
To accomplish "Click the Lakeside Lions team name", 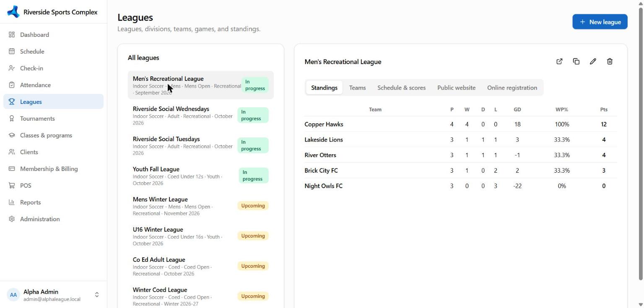I will tap(324, 140).
